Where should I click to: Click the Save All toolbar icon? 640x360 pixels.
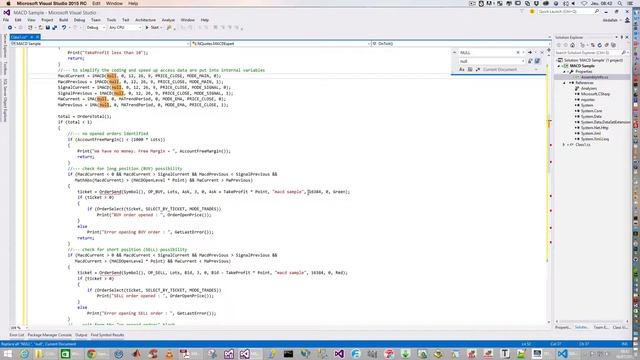tap(54, 27)
